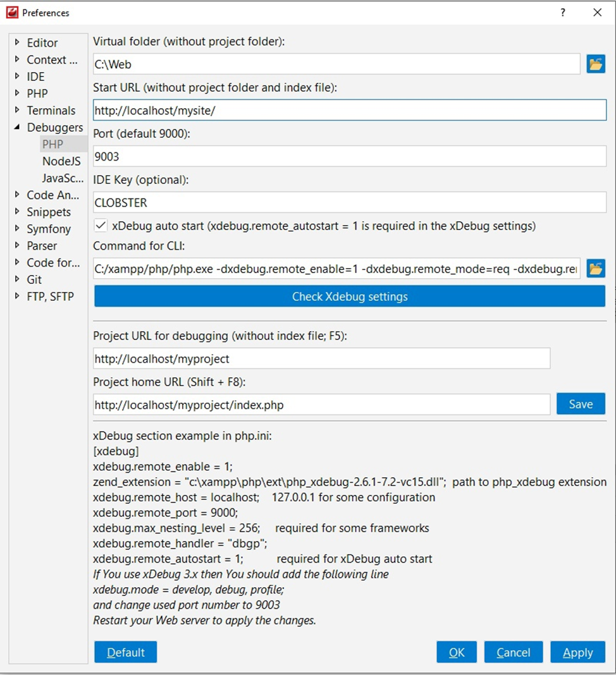Select PHP under Debuggers
The height and width of the screenshot is (675, 616).
coord(52,144)
